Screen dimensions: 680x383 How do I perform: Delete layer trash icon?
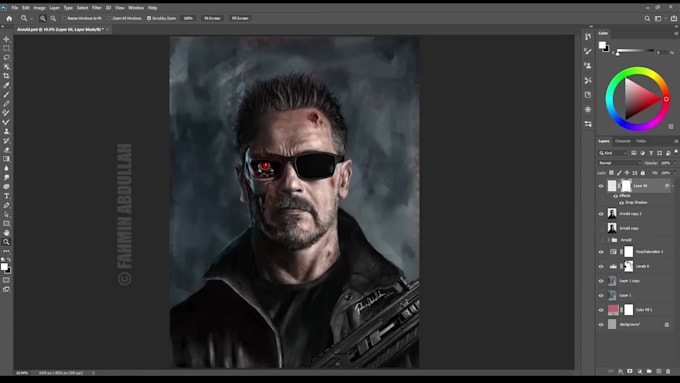point(668,371)
